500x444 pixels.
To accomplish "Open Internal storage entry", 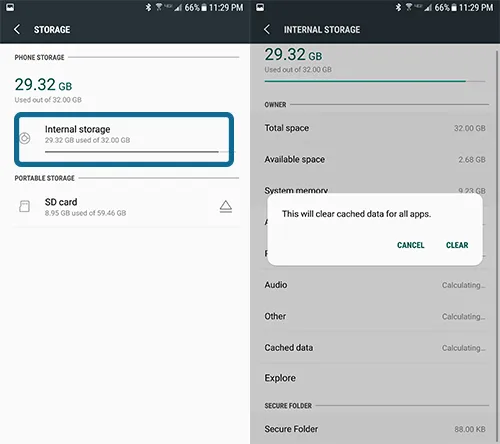I will pos(124,139).
